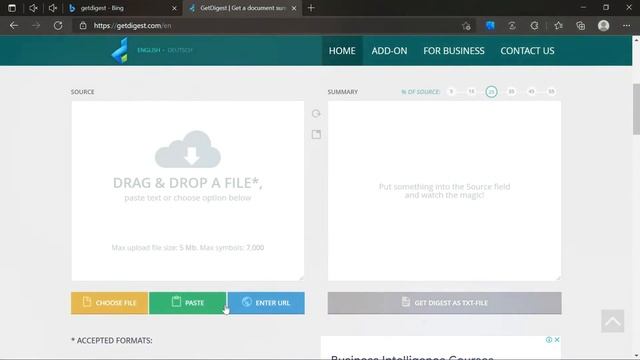Click the circular reset icon between panels

click(316, 113)
